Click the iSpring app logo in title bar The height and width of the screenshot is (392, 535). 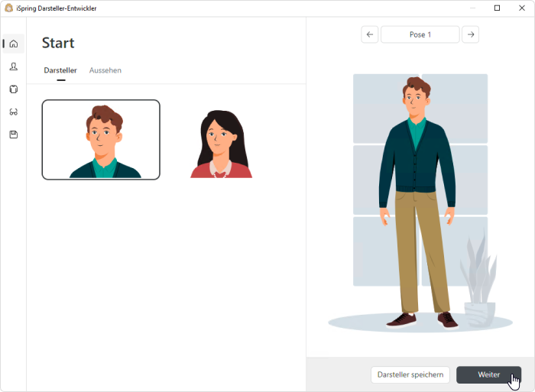coord(9,8)
